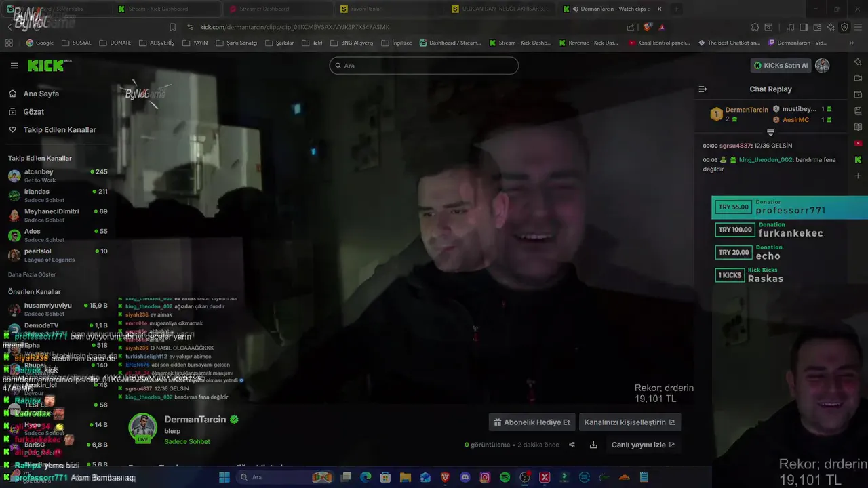
Task: Click Kanalınızı kişiselleştirin button
Action: coord(630,422)
